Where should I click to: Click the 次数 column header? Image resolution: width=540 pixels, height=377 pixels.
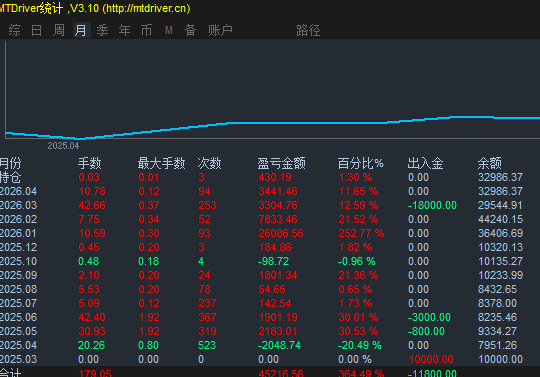point(209,163)
